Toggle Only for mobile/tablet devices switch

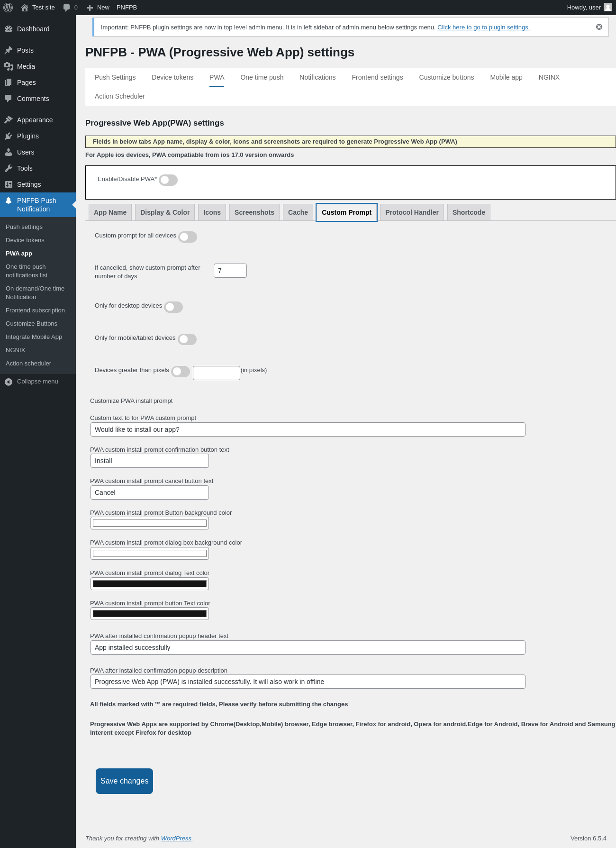point(187,339)
